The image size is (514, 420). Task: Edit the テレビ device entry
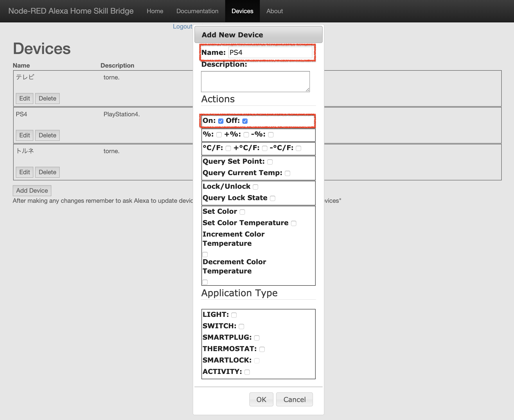24,99
